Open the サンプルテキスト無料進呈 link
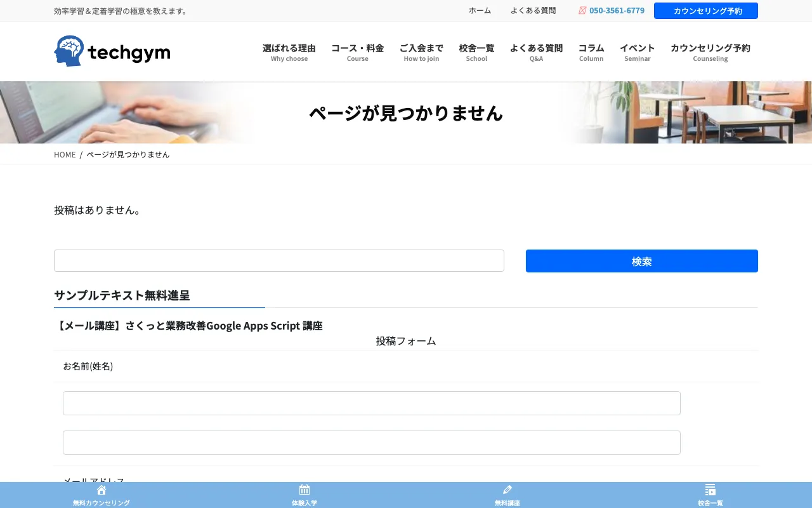 [x=122, y=295]
